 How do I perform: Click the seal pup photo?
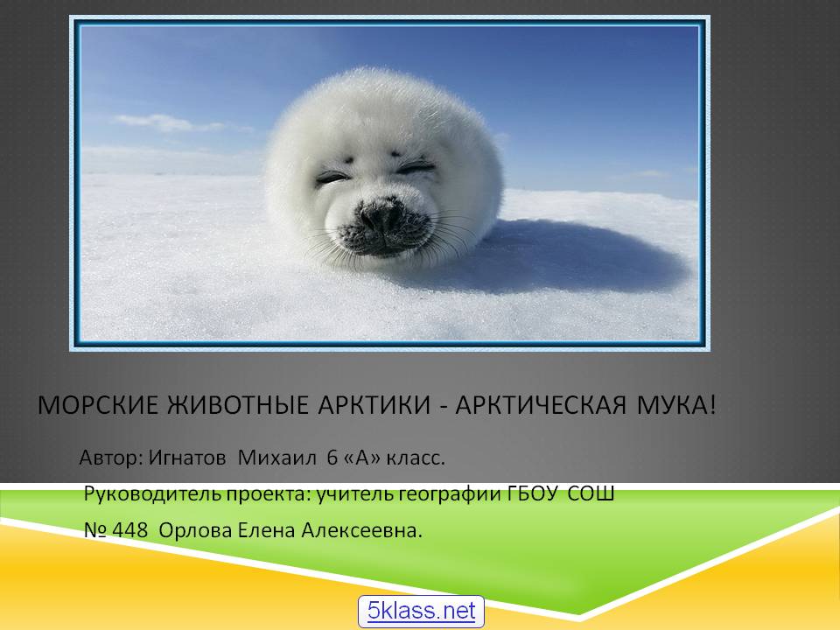[389, 184]
